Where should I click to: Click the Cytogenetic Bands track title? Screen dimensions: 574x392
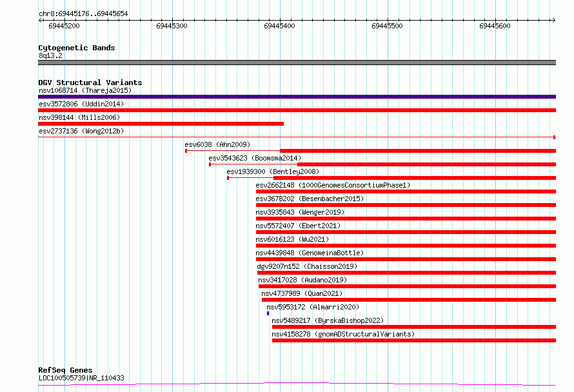77,48
